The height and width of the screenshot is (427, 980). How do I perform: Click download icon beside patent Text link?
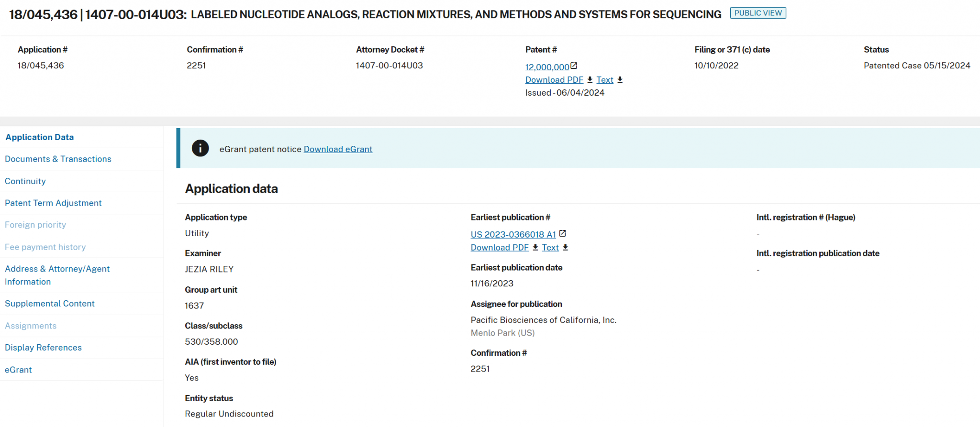tap(620, 80)
